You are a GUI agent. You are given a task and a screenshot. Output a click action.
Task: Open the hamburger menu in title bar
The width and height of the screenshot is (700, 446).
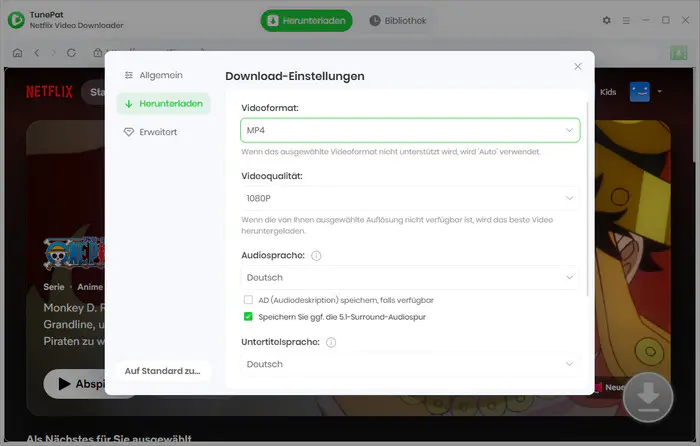pos(626,21)
